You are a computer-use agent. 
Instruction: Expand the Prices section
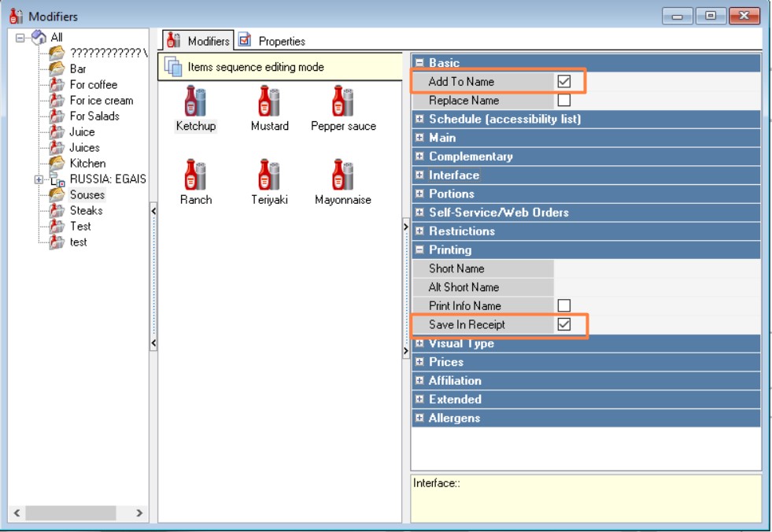coord(419,362)
